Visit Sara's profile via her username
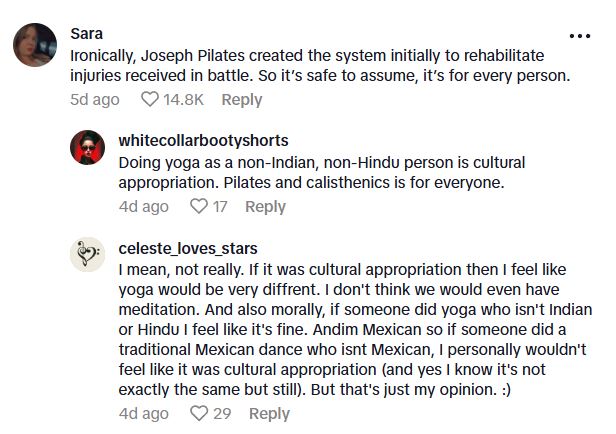Viewport: 616px width, 434px height. coord(86,31)
